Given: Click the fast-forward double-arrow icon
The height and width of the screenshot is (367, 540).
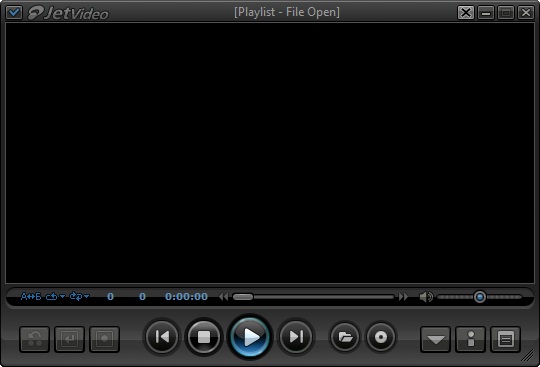Looking at the screenshot, I should point(403,297).
